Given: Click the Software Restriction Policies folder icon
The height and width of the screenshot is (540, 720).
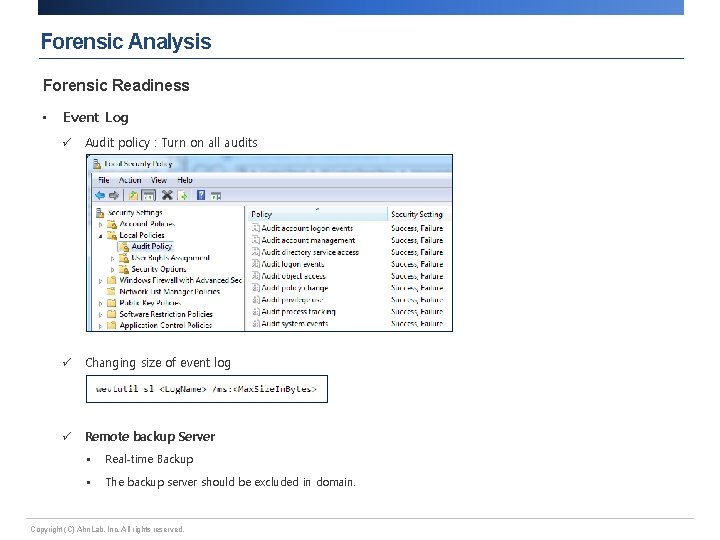Looking at the screenshot, I should pyautogui.click(x=112, y=314).
